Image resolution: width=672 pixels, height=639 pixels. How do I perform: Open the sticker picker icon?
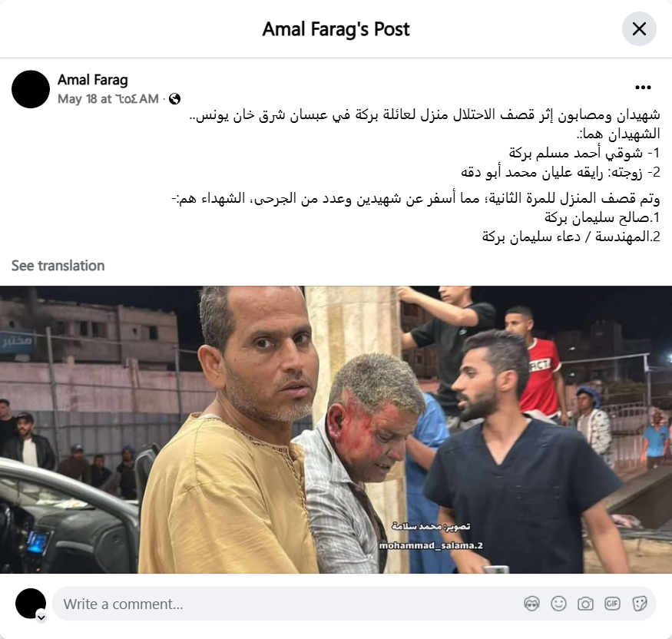tap(639, 604)
